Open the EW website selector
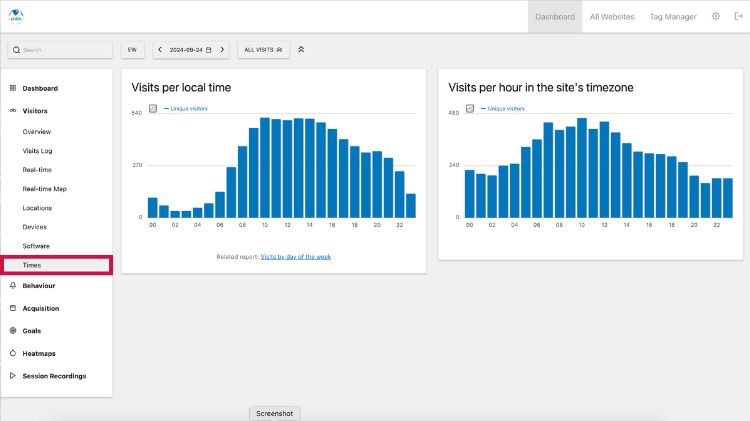 [132, 49]
